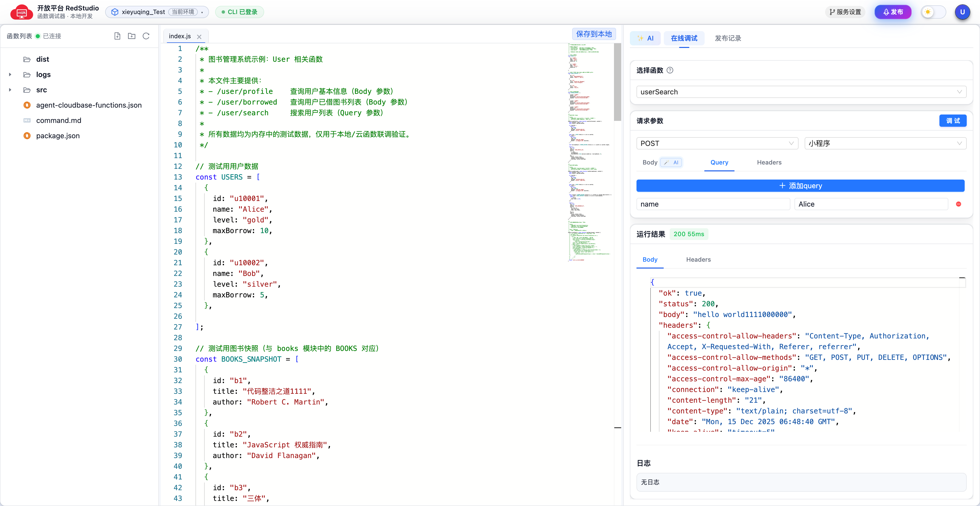The height and width of the screenshot is (506, 980).
Task: Click the new folder icon in function list
Action: pos(132,36)
